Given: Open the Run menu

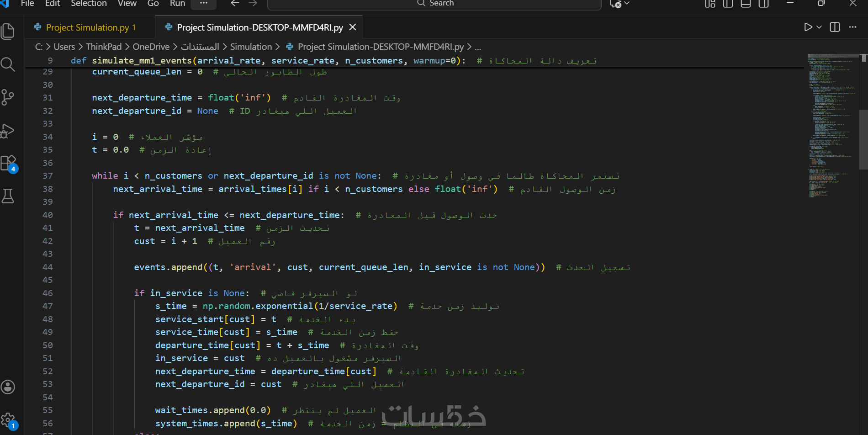Looking at the screenshot, I should click(177, 3).
